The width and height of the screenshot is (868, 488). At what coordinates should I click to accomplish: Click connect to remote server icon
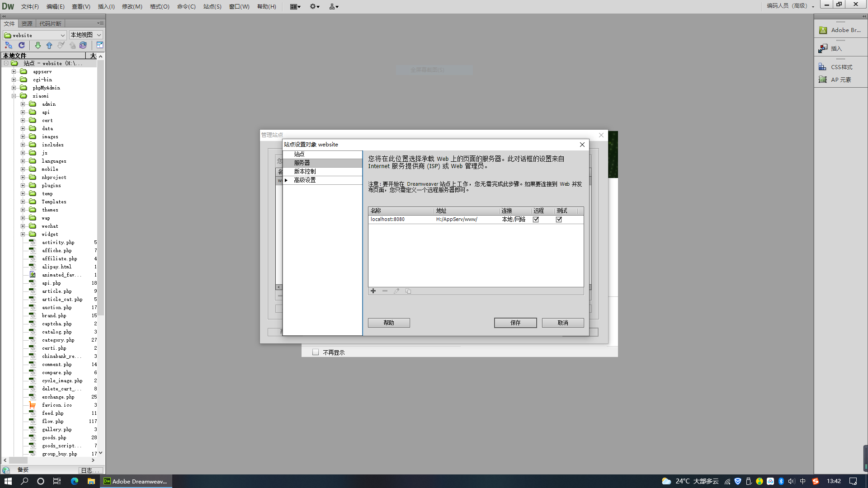click(x=9, y=45)
